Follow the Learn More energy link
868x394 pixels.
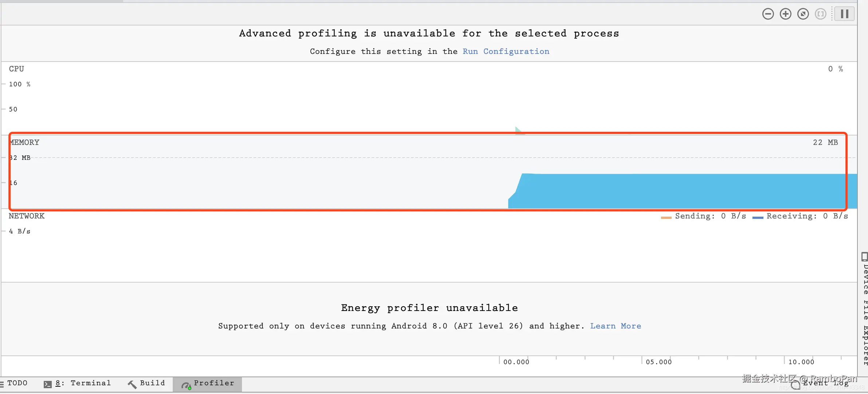tap(615, 326)
